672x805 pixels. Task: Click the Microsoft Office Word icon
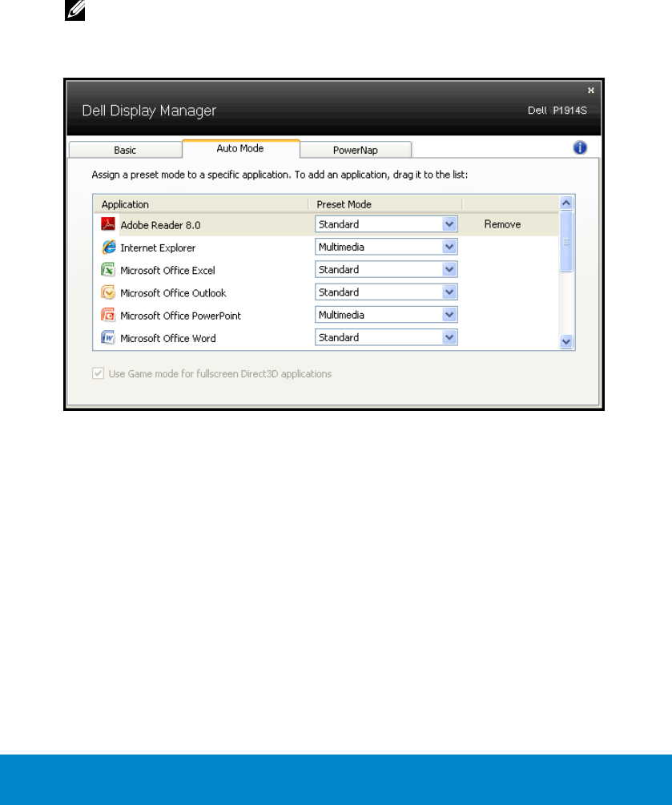coord(108,337)
